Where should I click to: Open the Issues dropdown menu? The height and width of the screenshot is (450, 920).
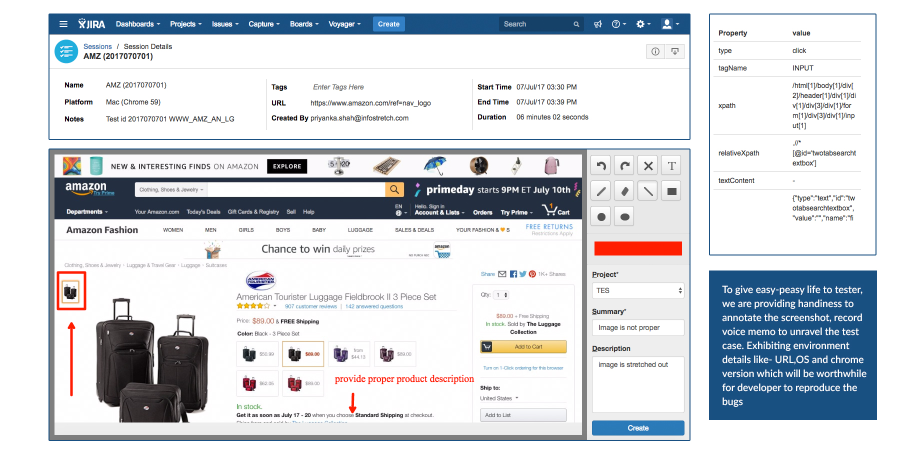225,24
